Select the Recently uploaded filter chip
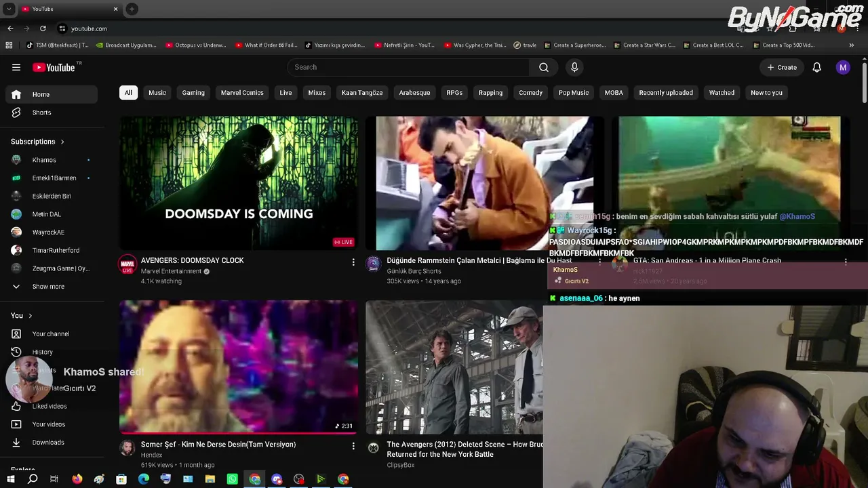Viewport: 868px width, 488px height. tap(666, 93)
